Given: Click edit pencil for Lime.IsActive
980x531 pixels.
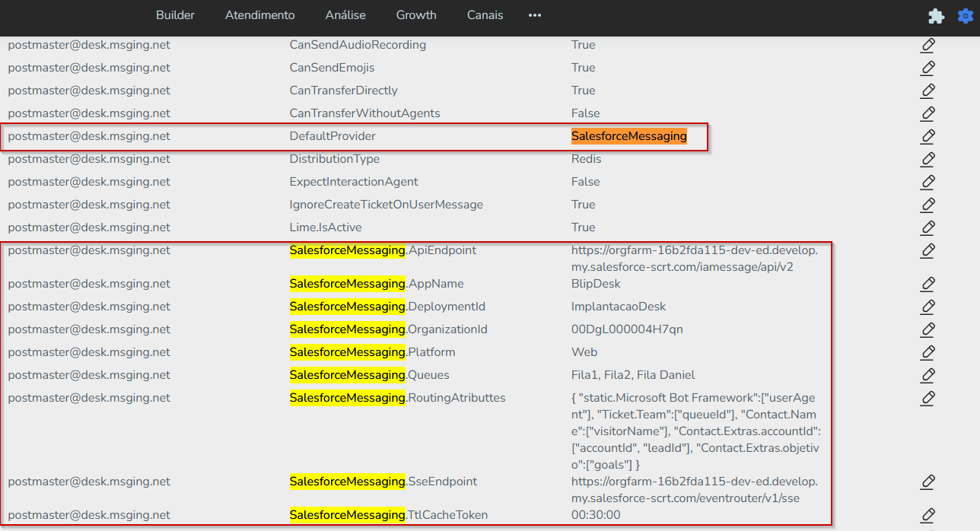Looking at the screenshot, I should (928, 227).
